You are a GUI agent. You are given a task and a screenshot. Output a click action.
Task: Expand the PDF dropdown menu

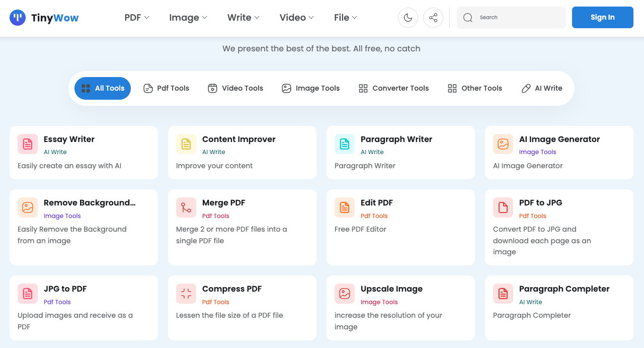[x=137, y=18]
